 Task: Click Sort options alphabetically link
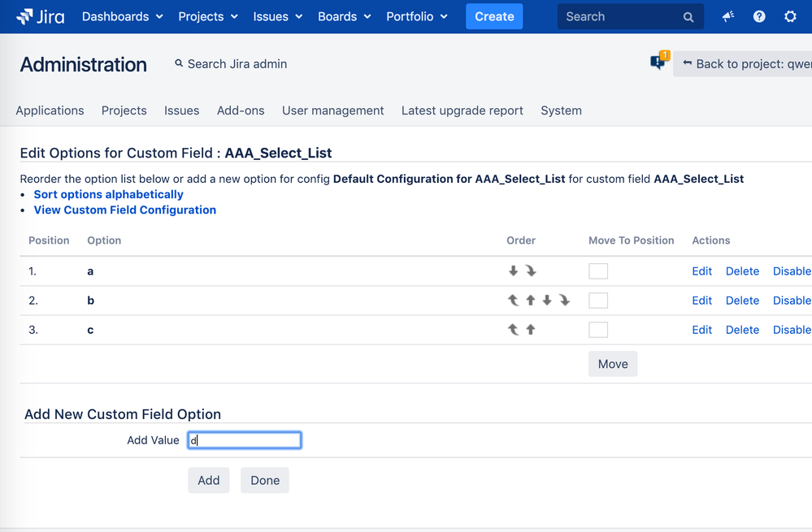108,194
